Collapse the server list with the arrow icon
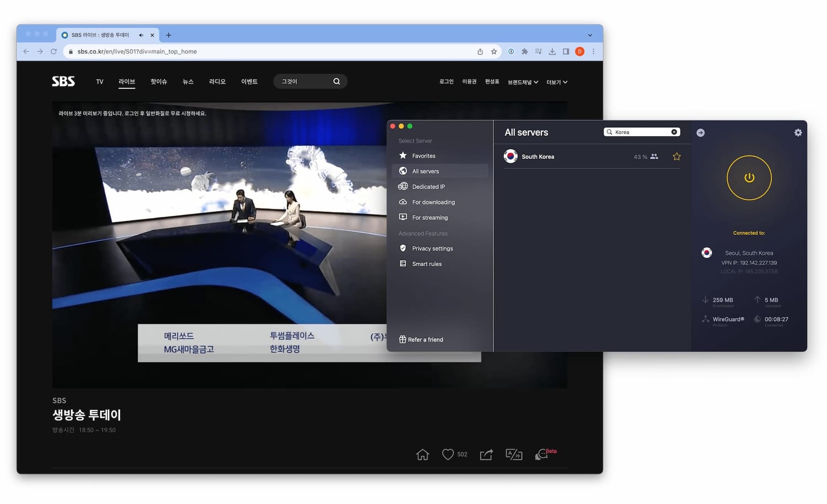The height and width of the screenshot is (504, 827). click(700, 133)
